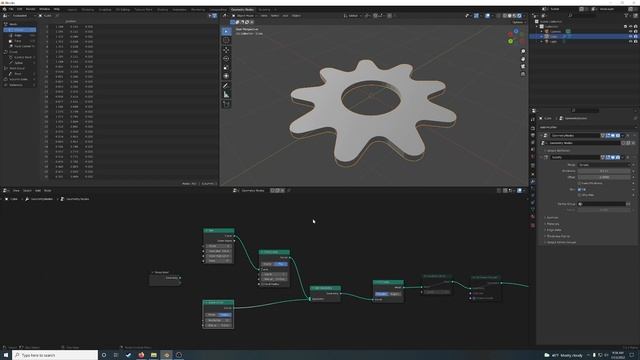Open File Explorer from the taskbar

(x=153, y=355)
